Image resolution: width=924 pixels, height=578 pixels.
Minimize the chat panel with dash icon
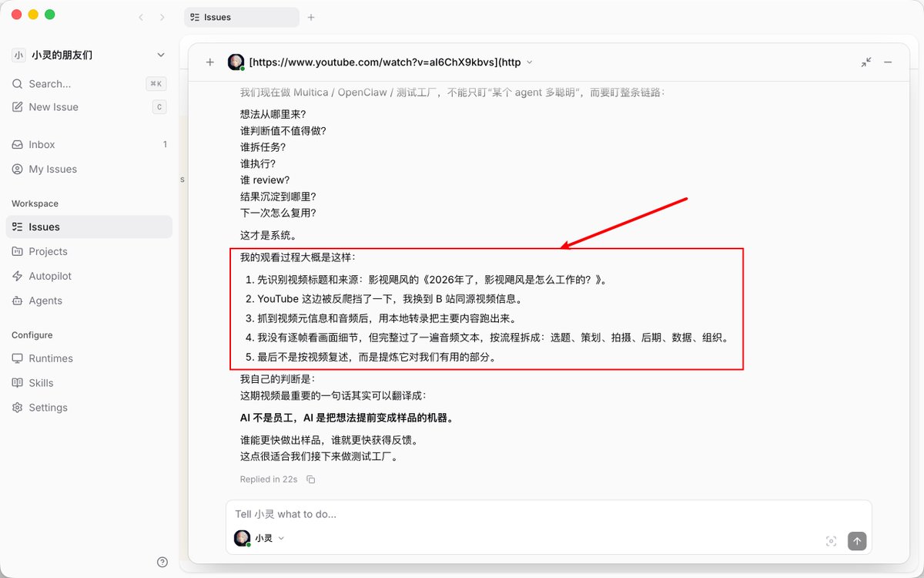[888, 62]
